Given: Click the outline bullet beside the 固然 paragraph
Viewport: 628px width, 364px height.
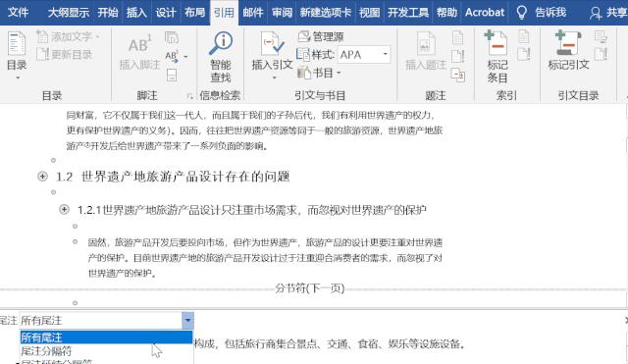Looking at the screenshot, I should pyautogui.click(x=75, y=241).
